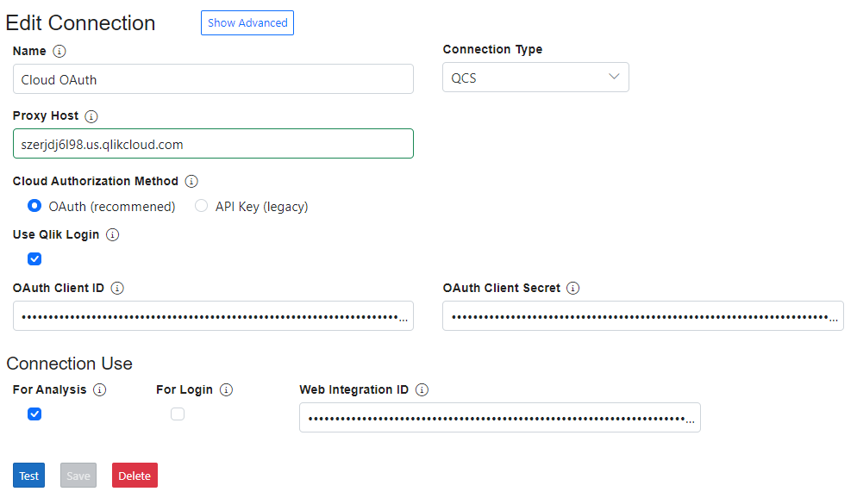The width and height of the screenshot is (857, 504).
Task: Open the Cloud Authorization Method info icon
Action: click(x=191, y=182)
